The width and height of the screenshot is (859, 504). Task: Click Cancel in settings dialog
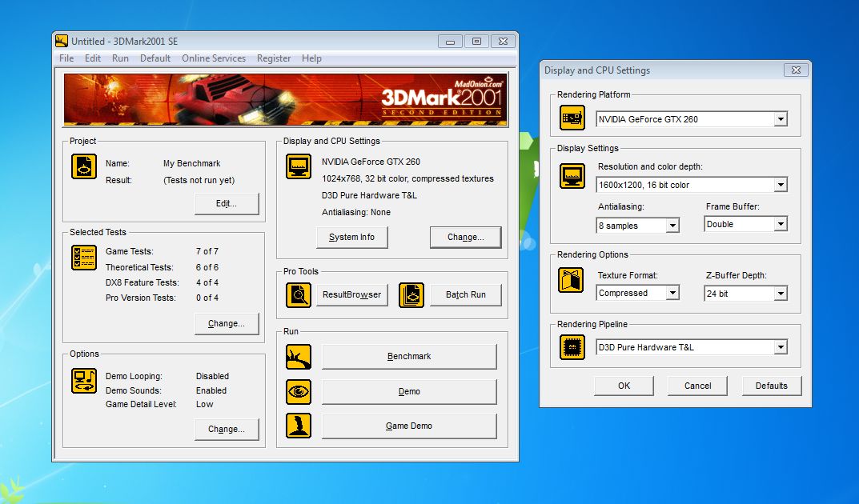697,386
